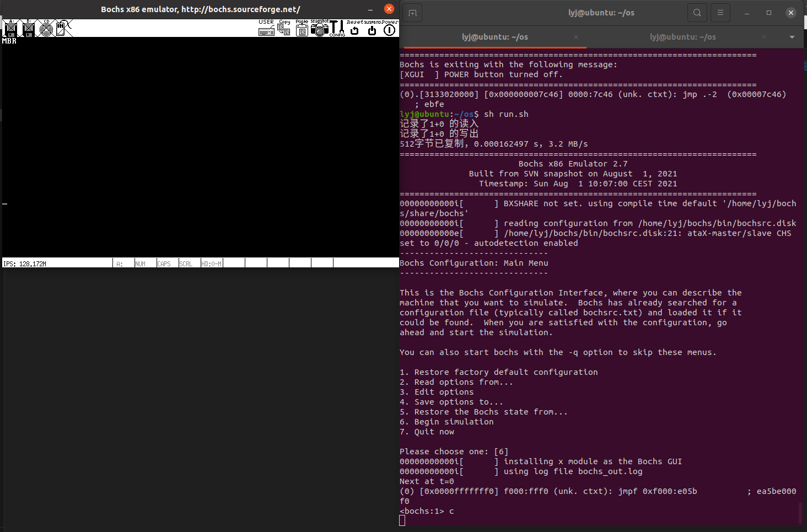The width and height of the screenshot is (807, 532).
Task: Click 'Please choose one: [6]' line
Action: coord(454,452)
